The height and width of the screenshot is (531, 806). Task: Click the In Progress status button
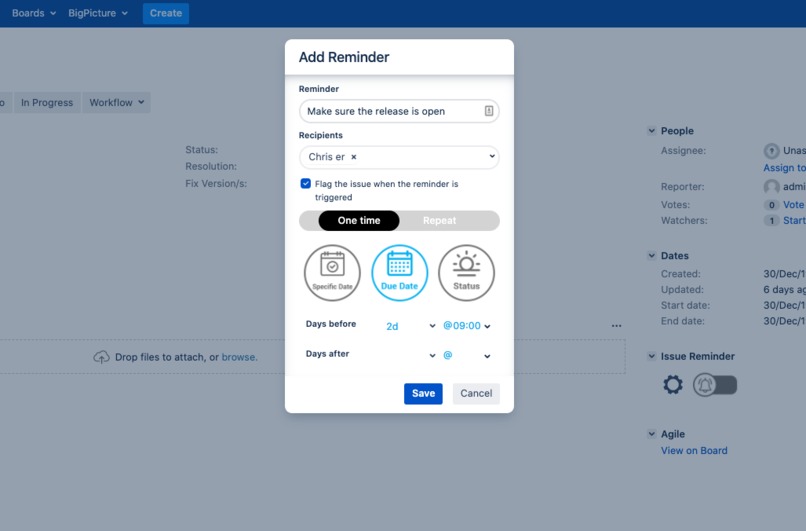pyautogui.click(x=47, y=102)
